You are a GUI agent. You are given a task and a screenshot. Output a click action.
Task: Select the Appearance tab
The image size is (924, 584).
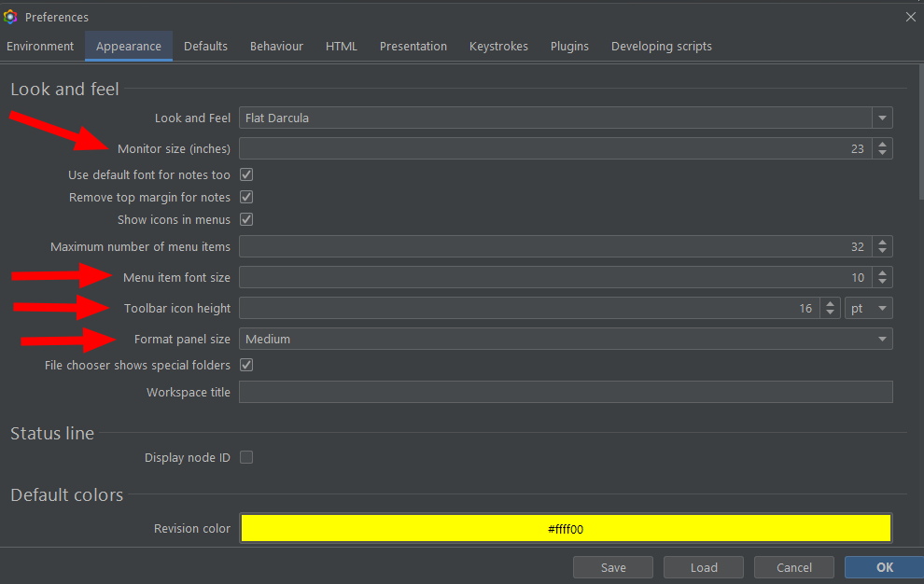[129, 46]
